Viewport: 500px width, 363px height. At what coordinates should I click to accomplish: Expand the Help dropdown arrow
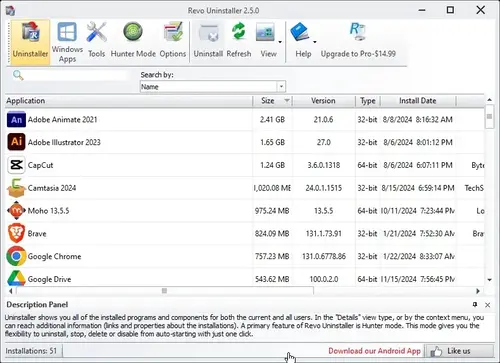point(315,42)
